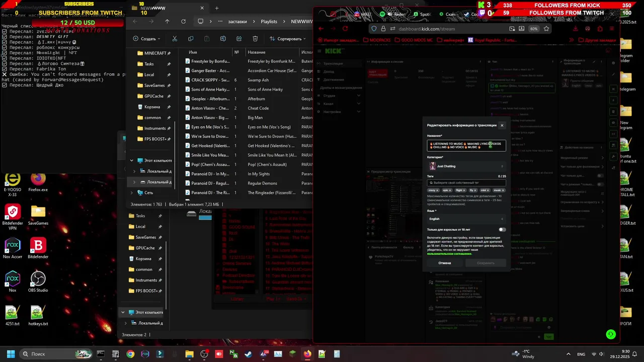Screen dimensions: 644x362
Task: Toggle the 18+ adults only switch
Action: [502, 229]
